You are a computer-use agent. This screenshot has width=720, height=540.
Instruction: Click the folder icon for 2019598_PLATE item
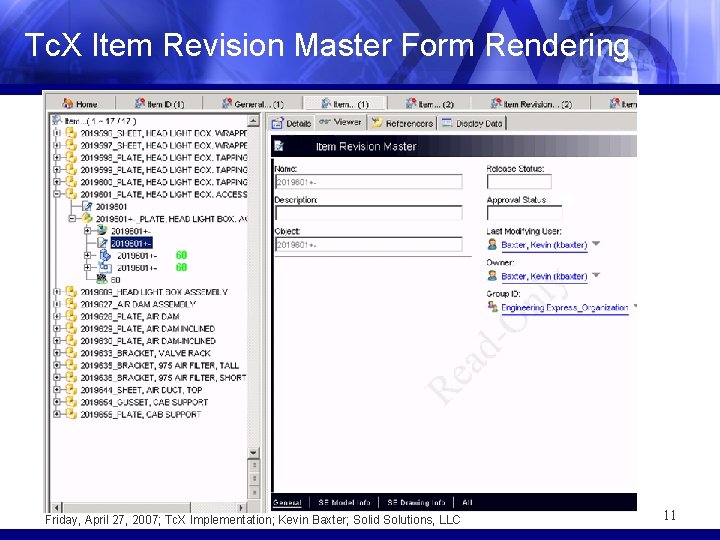[x=71, y=158]
